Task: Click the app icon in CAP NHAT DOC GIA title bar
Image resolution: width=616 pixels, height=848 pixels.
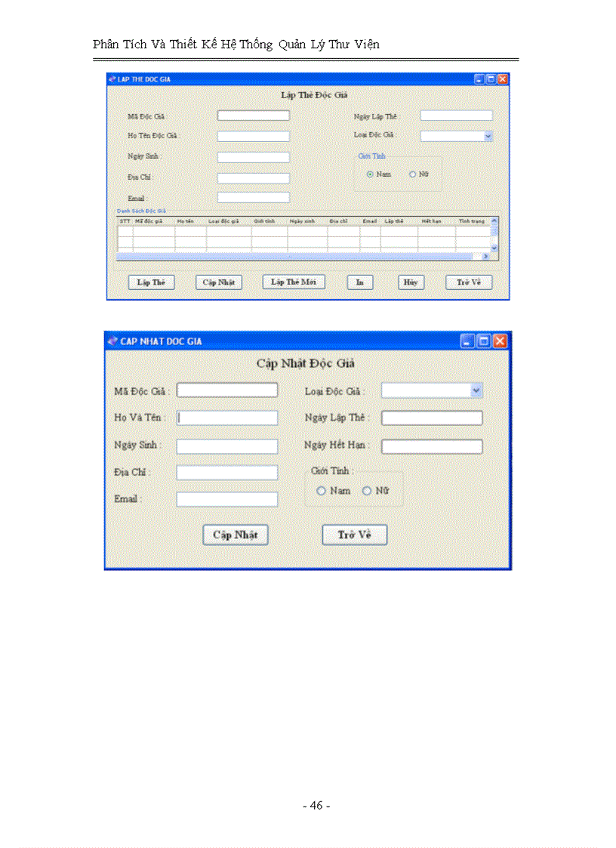Action: tap(112, 341)
